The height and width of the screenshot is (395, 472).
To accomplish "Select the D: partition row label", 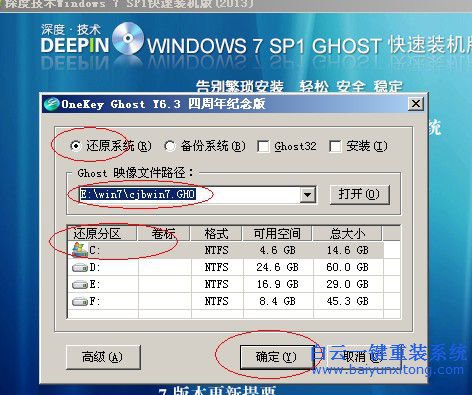I will pyautogui.click(x=95, y=267).
